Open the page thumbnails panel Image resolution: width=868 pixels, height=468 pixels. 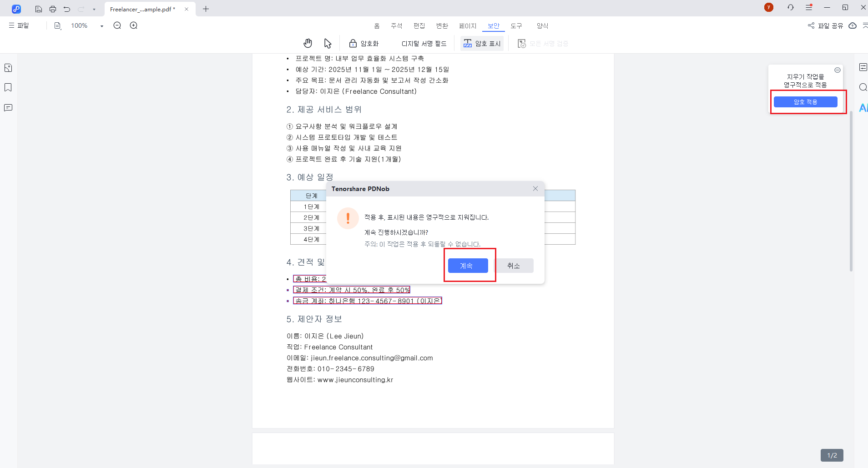click(x=8, y=68)
